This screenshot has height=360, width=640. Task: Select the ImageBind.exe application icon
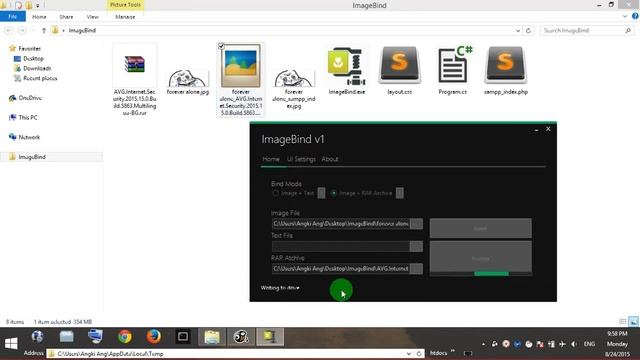[347, 70]
